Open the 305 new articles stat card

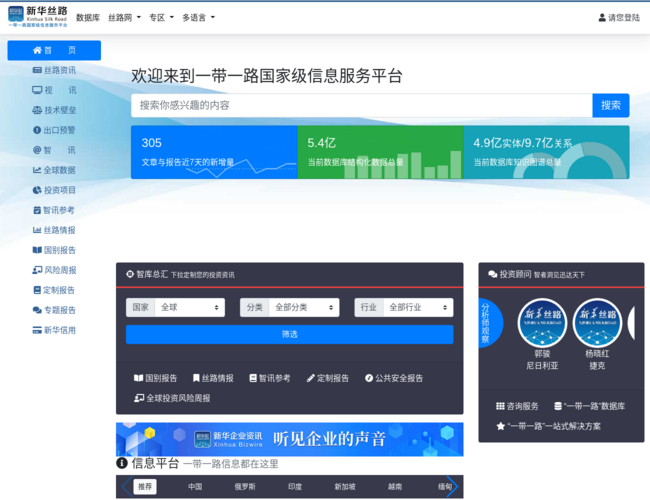(214, 152)
